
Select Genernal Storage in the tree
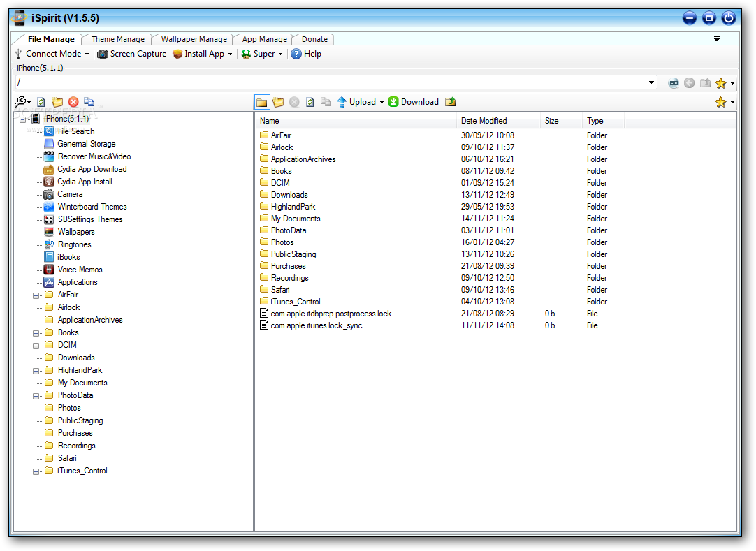pyautogui.click(x=87, y=144)
